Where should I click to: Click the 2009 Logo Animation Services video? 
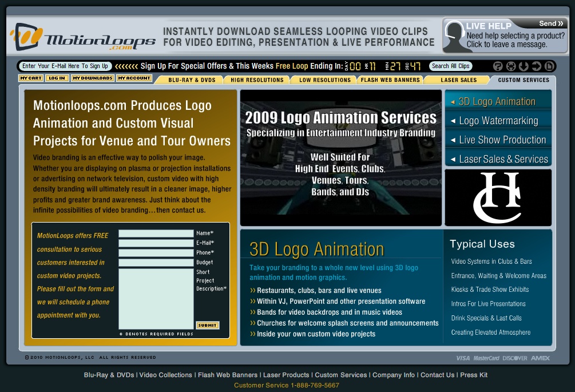click(340, 158)
